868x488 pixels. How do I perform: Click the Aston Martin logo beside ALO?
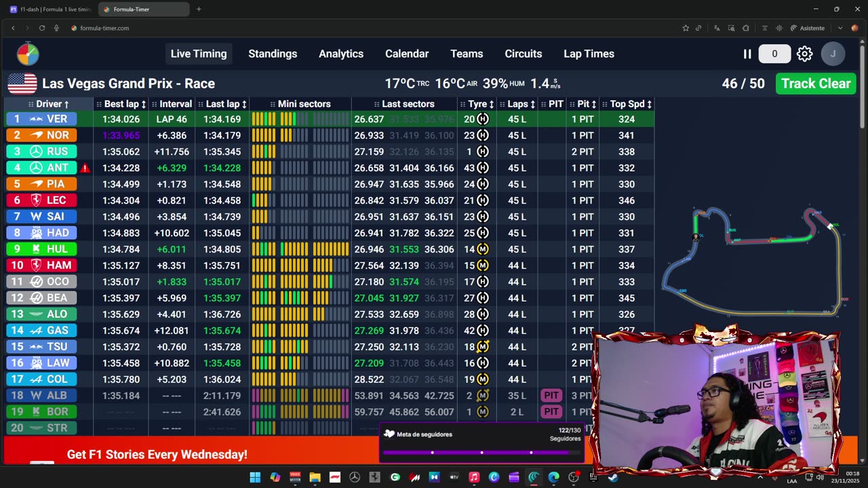[x=36, y=314]
